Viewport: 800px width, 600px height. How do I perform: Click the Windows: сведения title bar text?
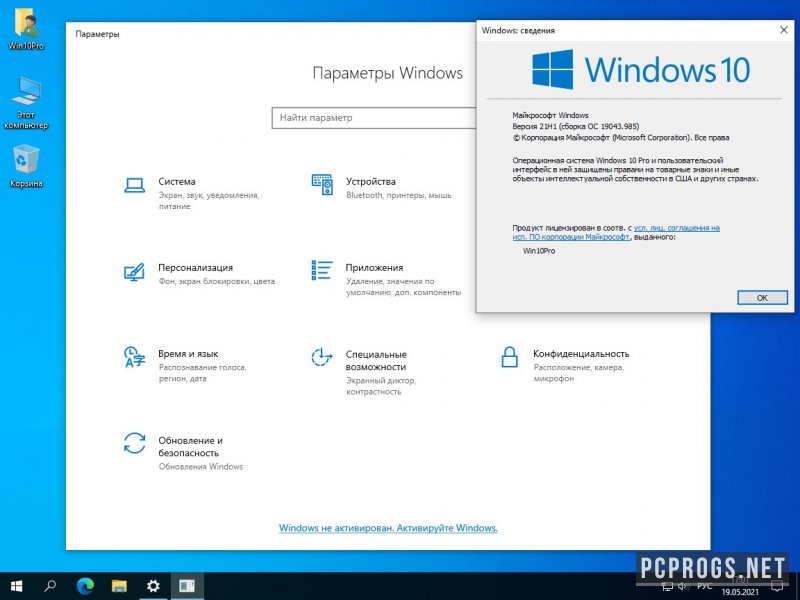518,31
